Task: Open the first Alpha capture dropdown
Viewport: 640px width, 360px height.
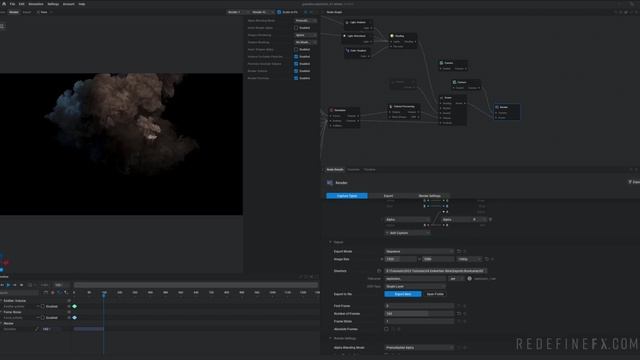Action: [407, 220]
